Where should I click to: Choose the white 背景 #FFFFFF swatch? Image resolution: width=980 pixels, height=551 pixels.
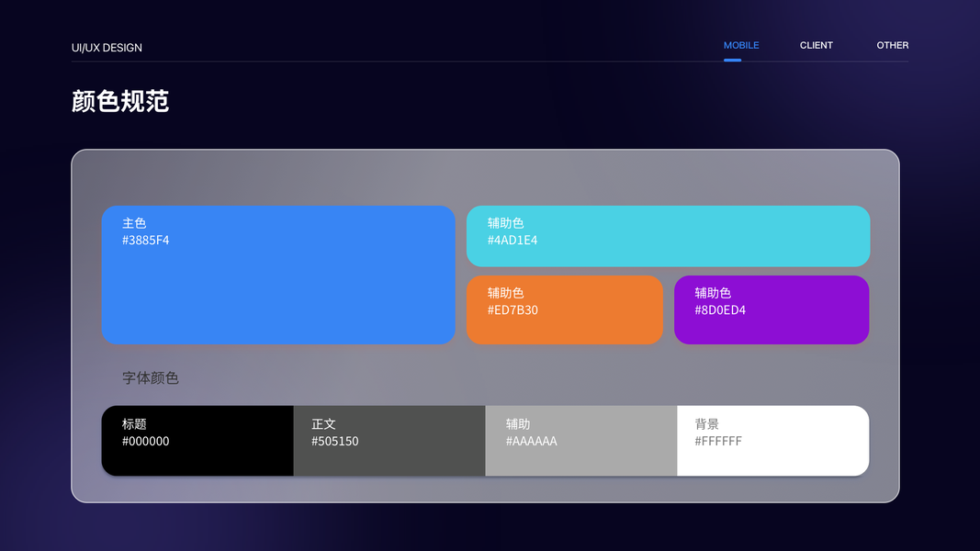[773, 441]
